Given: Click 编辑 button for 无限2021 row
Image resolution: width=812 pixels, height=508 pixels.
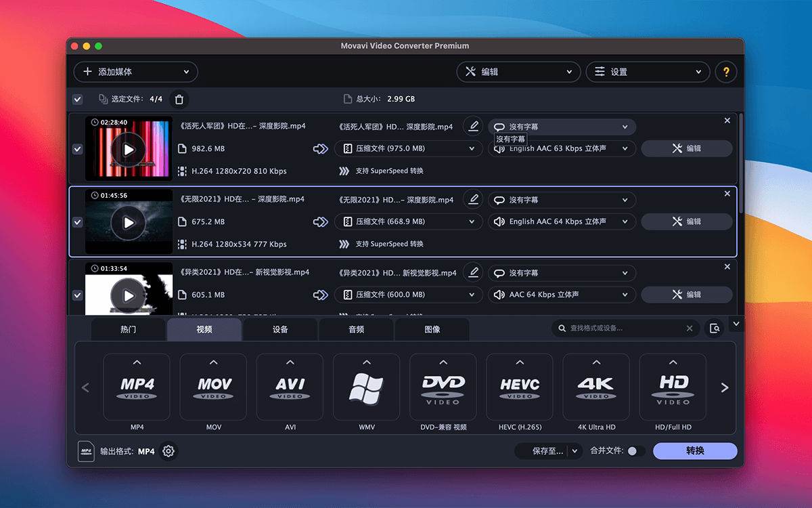Looking at the screenshot, I should [x=687, y=221].
